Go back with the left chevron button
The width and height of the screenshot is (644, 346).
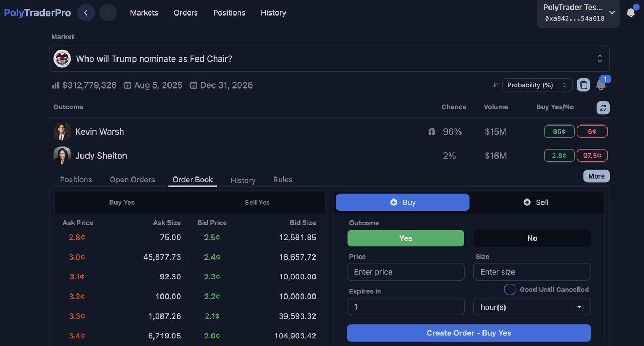coord(86,12)
